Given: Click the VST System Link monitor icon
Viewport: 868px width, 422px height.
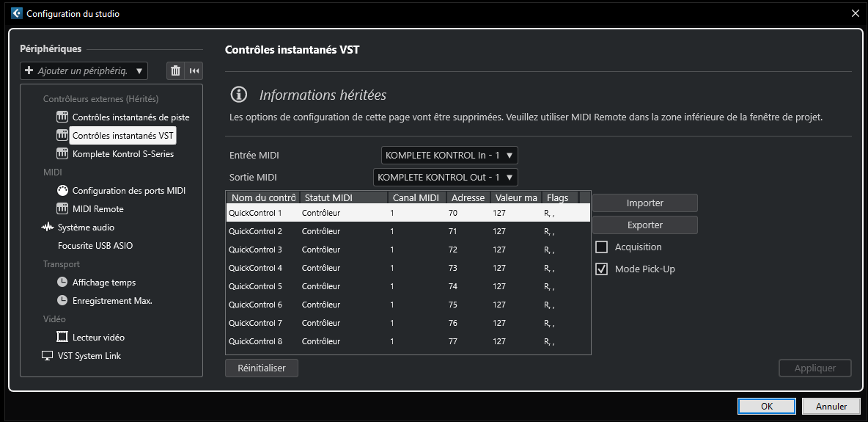Looking at the screenshot, I should pyautogui.click(x=48, y=356).
